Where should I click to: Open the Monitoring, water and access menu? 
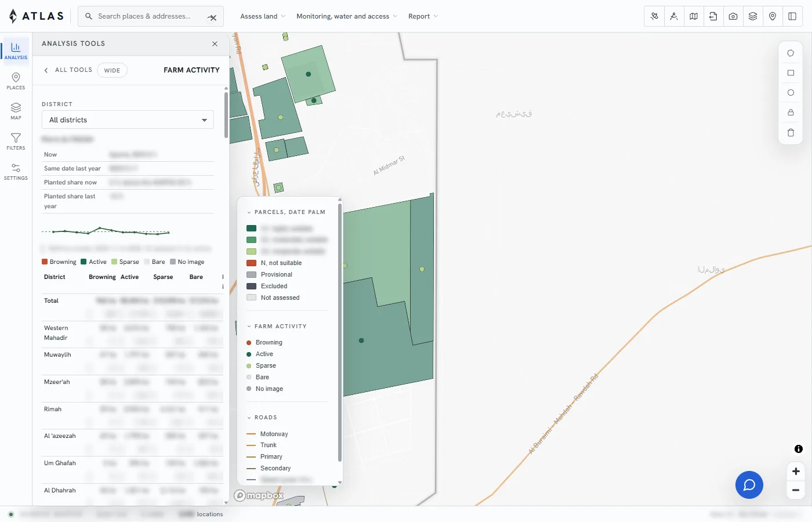coord(347,16)
